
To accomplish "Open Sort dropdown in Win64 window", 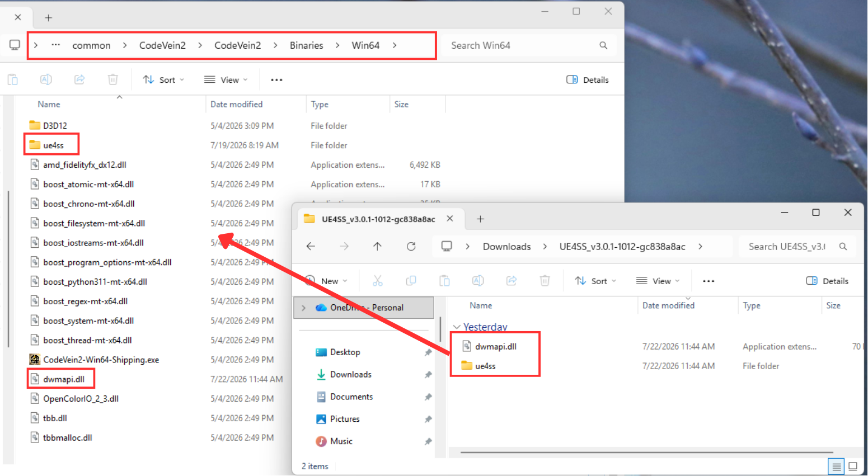I will point(163,80).
